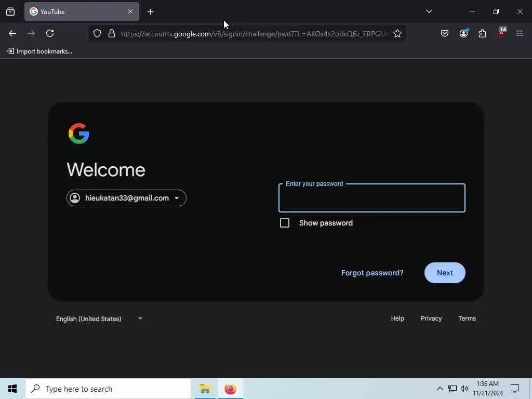This screenshot has width=532, height=399.
Task: Select Import bookmarks... in bookmarks toolbar
Action: 39,51
